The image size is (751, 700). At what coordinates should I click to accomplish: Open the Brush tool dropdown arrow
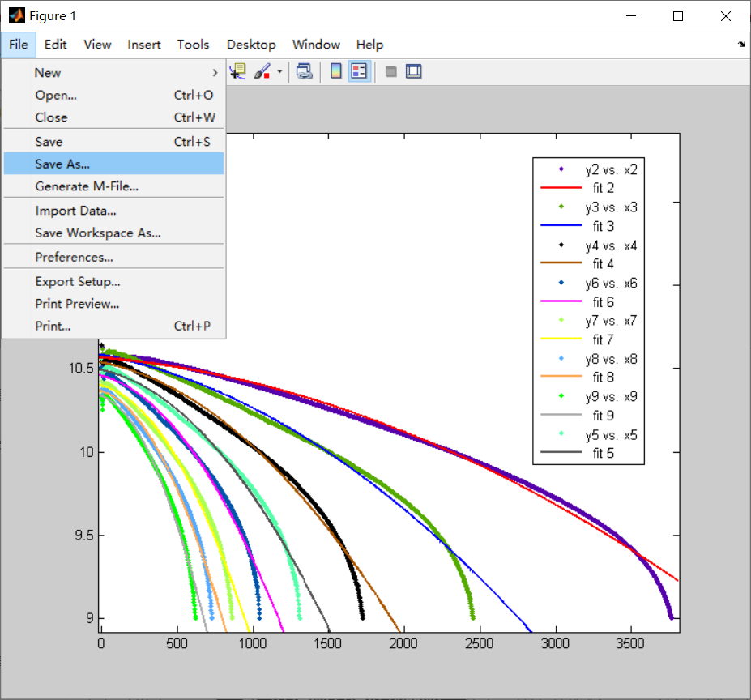(279, 71)
